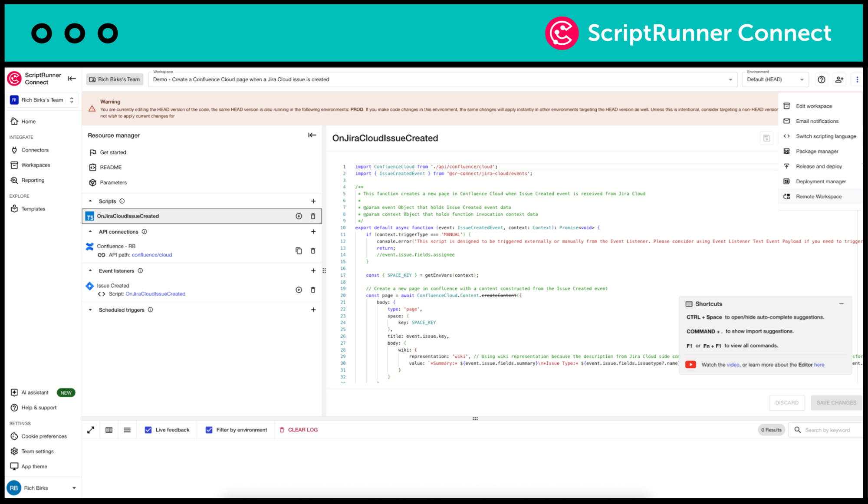Switch console to list view
The image size is (868, 504).
pos(127,430)
